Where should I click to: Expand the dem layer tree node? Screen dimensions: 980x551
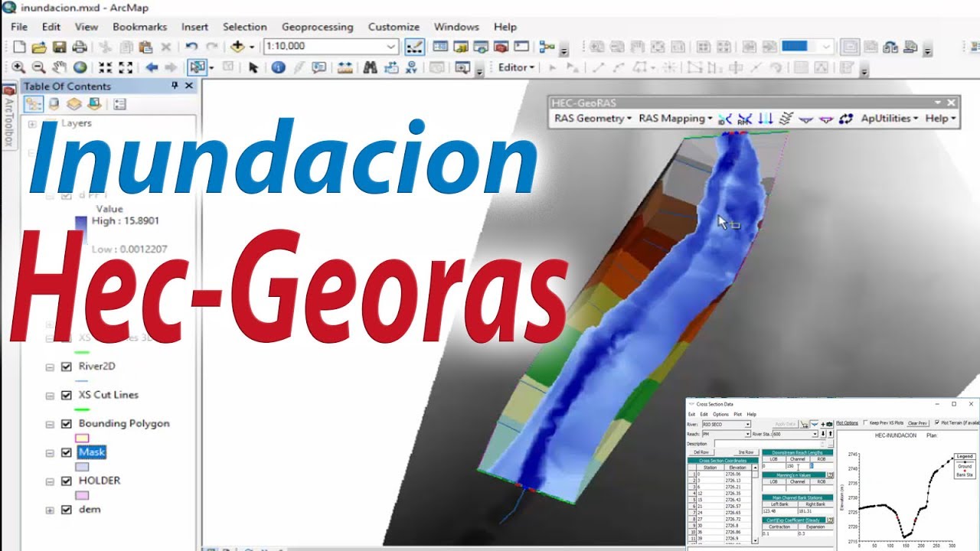point(50,510)
